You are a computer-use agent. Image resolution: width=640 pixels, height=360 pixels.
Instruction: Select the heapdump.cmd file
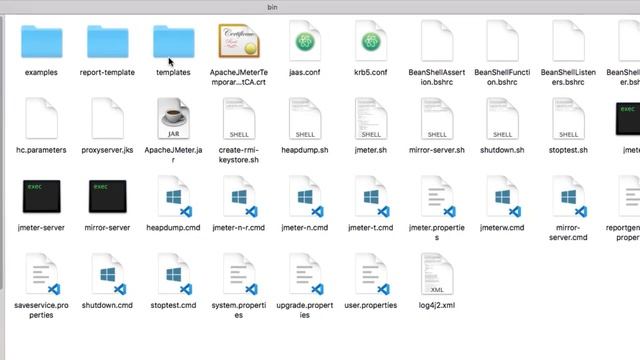[175, 196]
